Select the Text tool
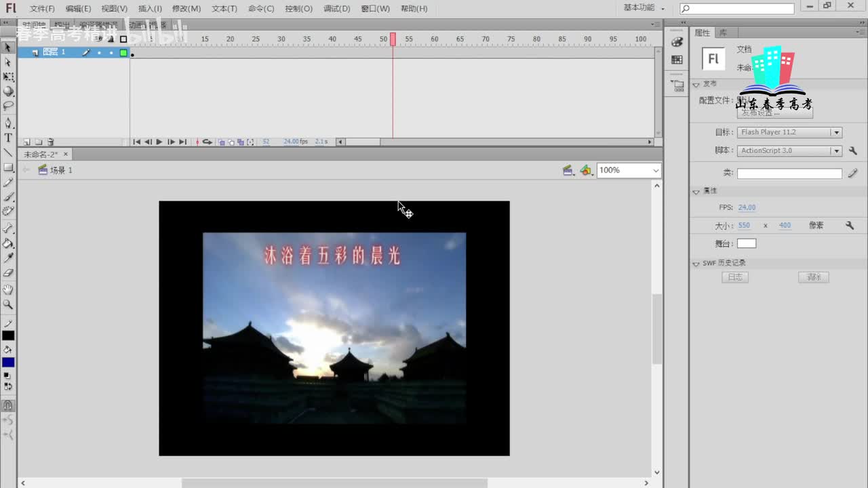Screen dimensions: 868x488 8,138
